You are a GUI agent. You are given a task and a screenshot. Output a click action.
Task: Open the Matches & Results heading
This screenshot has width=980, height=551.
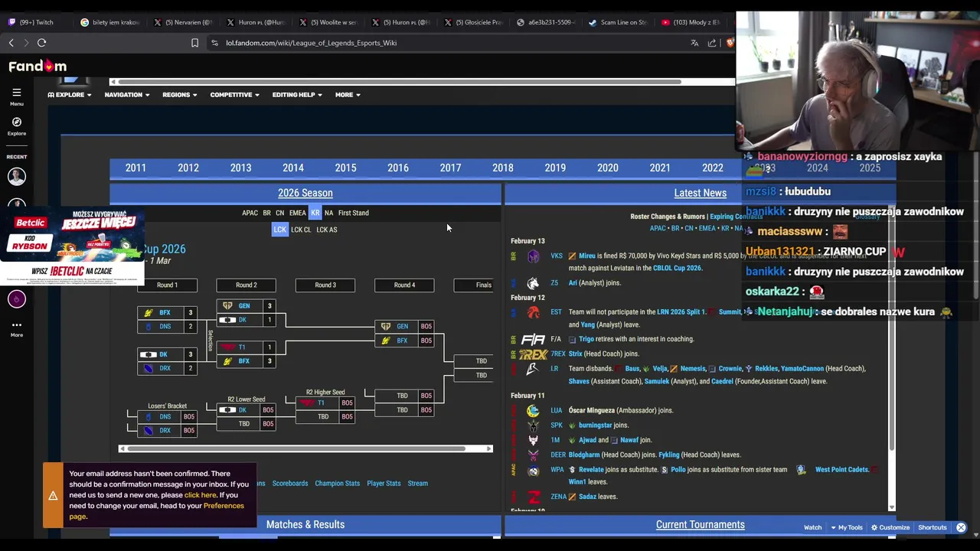(x=305, y=525)
